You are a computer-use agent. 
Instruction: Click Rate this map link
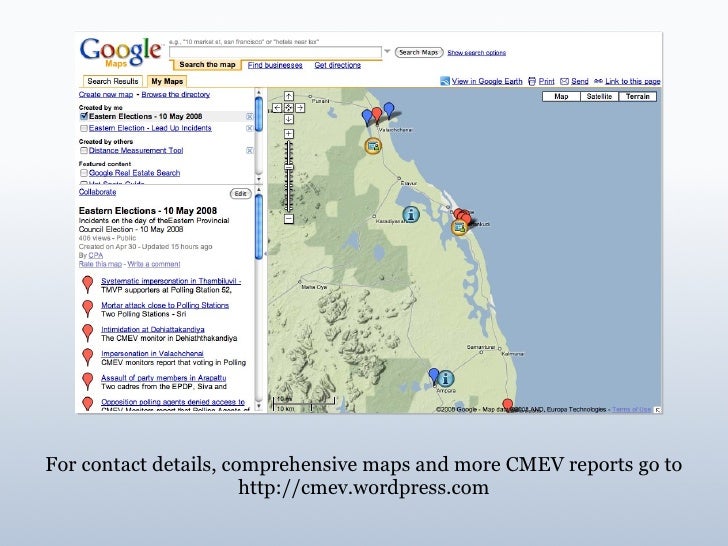[x=100, y=264]
